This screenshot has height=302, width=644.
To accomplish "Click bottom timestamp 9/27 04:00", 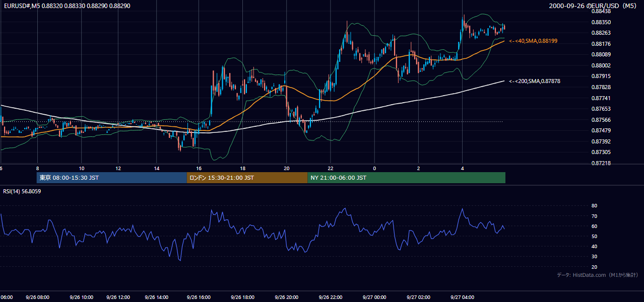I will point(462,297).
